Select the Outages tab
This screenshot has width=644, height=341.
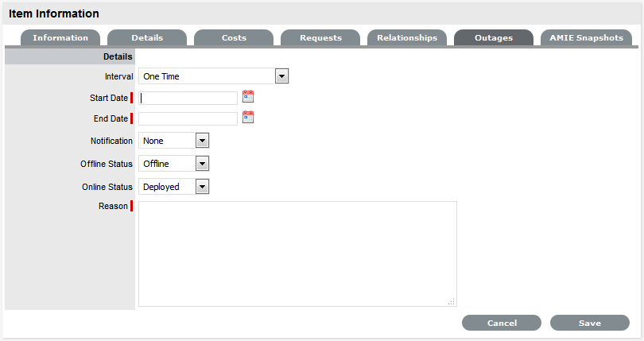(x=494, y=38)
